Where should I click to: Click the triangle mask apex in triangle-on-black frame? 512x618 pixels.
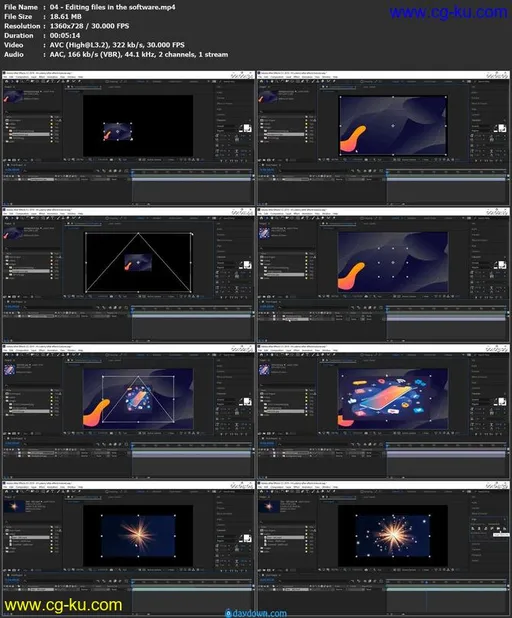(138, 233)
